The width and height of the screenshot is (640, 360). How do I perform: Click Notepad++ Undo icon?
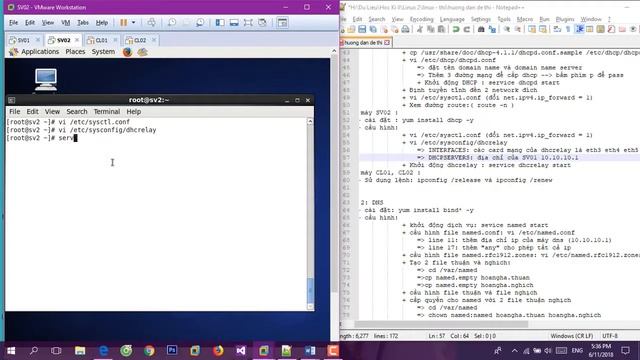point(456,29)
